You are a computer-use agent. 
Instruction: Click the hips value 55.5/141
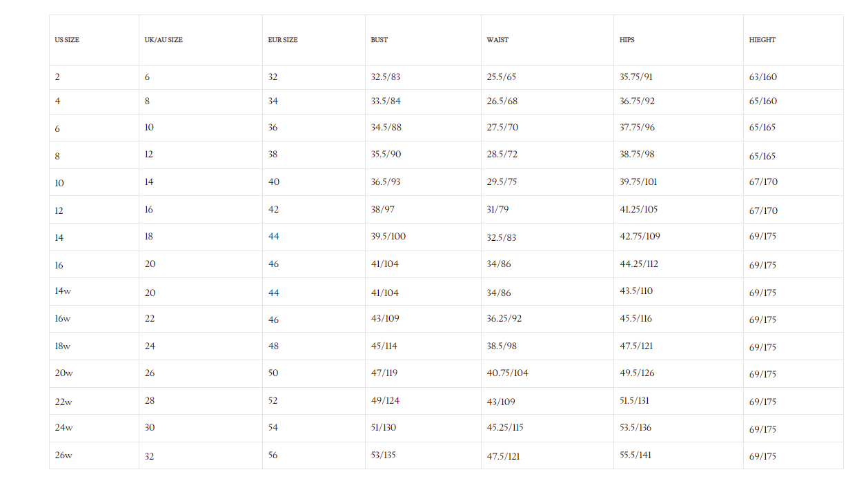coord(635,455)
